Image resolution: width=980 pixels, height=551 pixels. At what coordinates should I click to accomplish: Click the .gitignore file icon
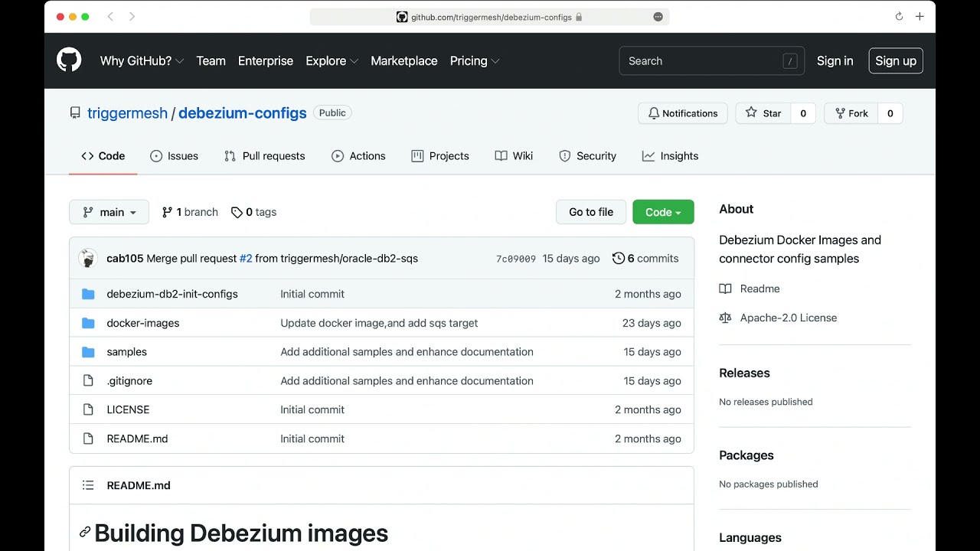88,381
